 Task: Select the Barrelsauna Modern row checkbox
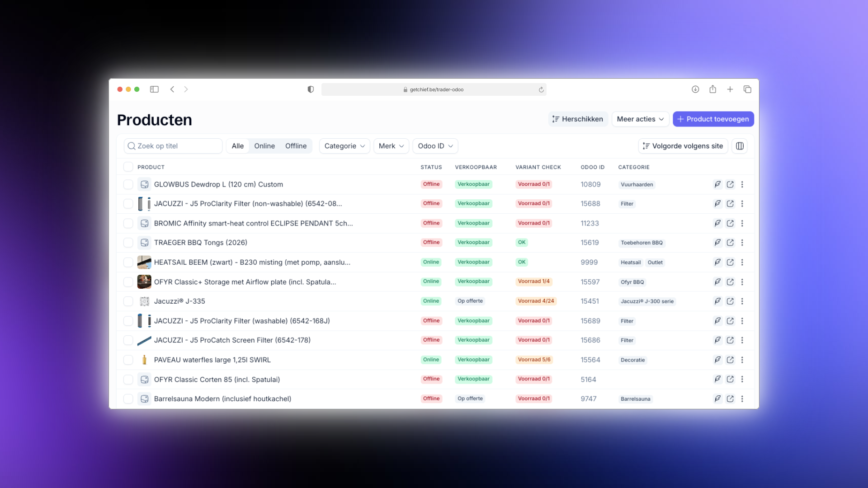click(x=128, y=399)
